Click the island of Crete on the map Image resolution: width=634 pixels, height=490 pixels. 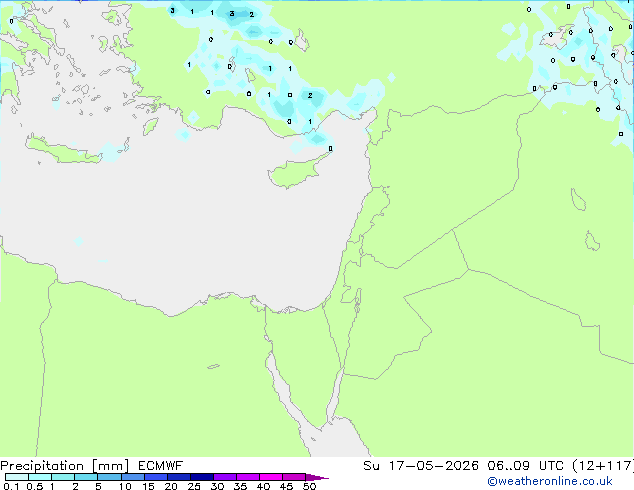[65, 152]
